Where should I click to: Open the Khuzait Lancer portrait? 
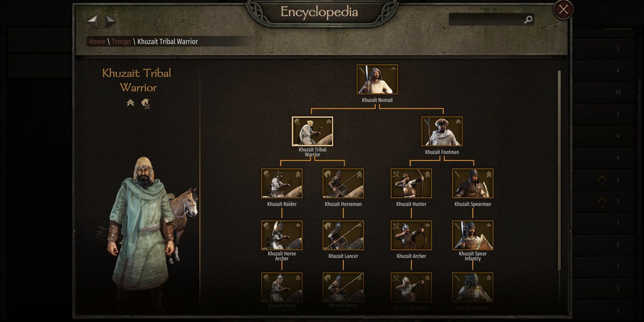coord(343,235)
